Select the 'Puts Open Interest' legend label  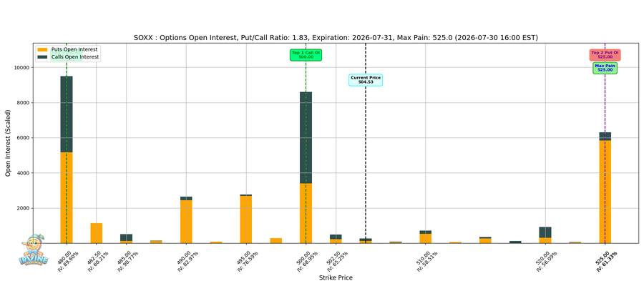coord(74,49)
